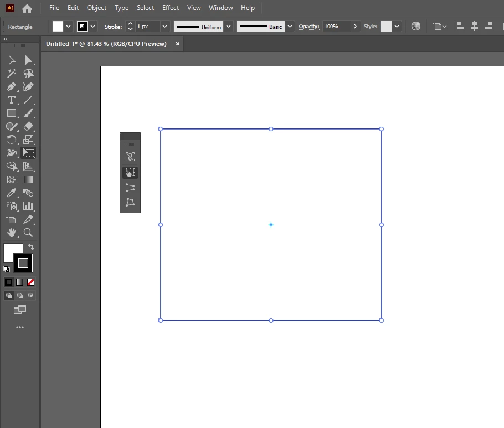Screen dimensions: 504x428
Task: Select the Zoom tool
Action: (x=28, y=233)
